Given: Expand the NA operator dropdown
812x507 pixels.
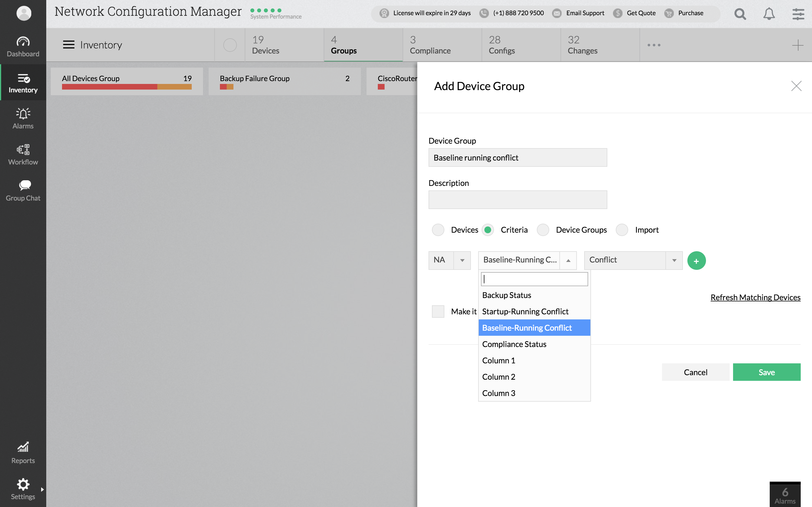Looking at the screenshot, I should click(x=462, y=261).
